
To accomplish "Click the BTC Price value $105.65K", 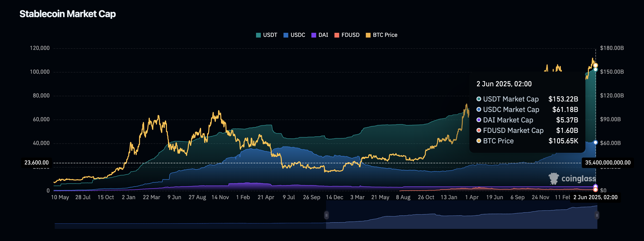I will (x=563, y=141).
